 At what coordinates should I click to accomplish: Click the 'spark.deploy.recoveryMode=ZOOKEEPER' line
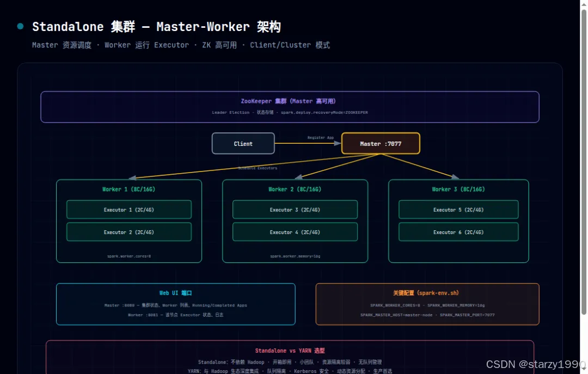290,113
